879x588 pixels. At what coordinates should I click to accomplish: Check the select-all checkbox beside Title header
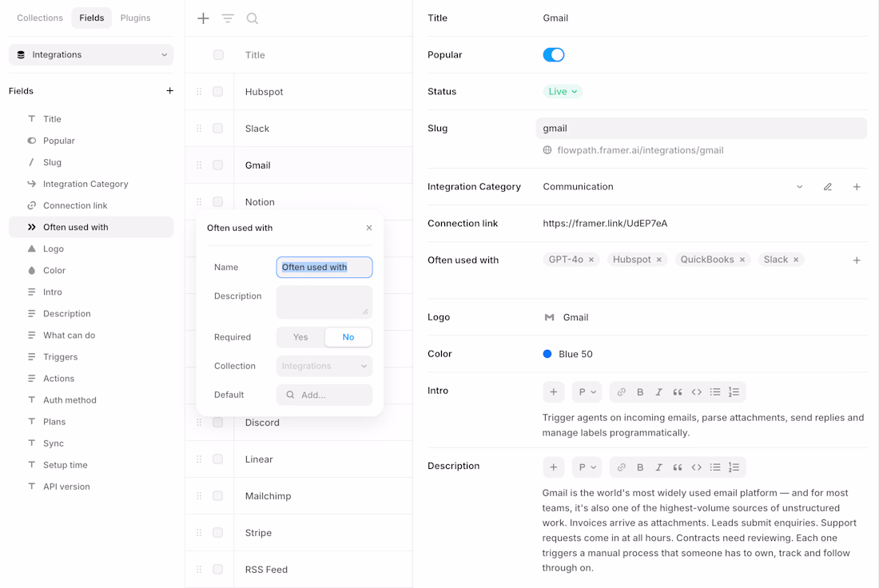coord(219,55)
